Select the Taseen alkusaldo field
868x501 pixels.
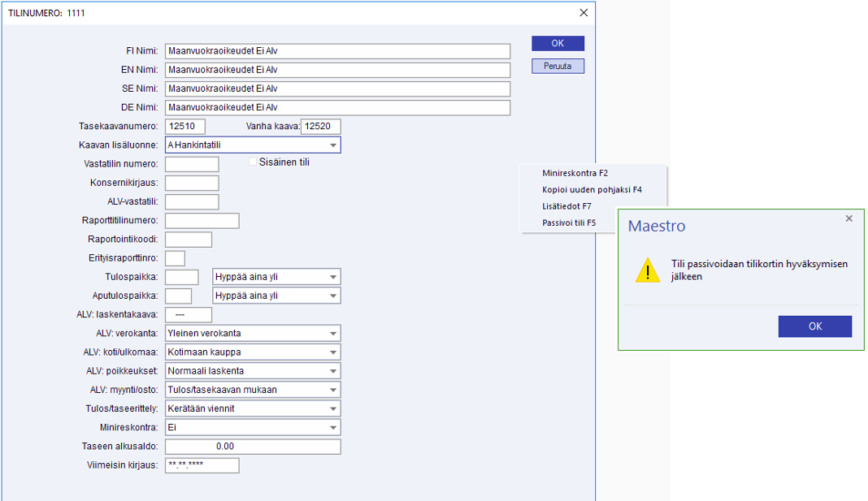[253, 447]
